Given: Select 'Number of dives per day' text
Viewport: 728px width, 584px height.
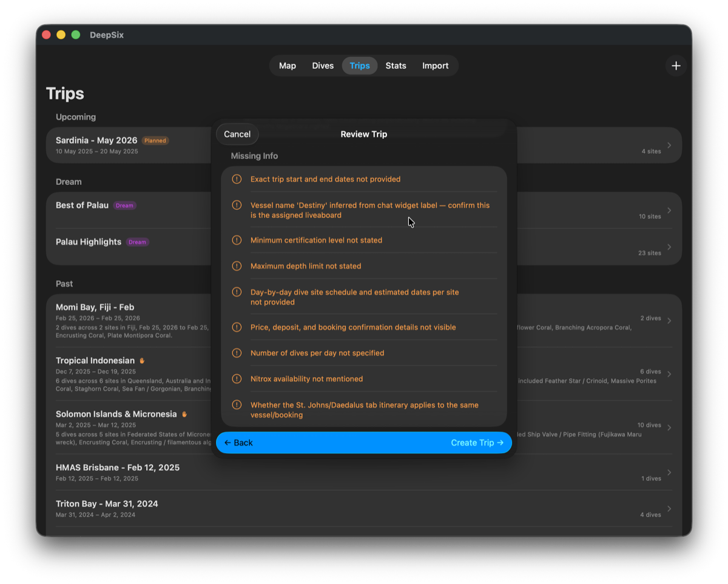Looking at the screenshot, I should click(x=317, y=352).
